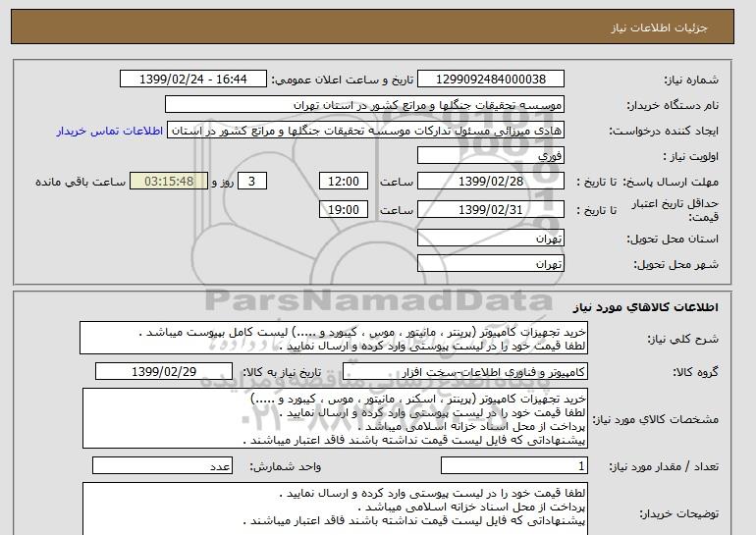
Task: Click the label مهلت ارسال پاسخ
Action: [x=671, y=183]
